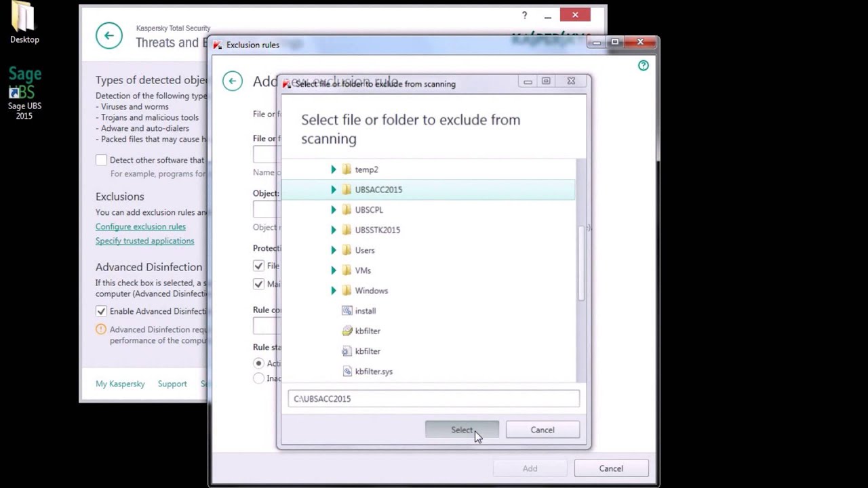Select the temp2 folder row
Viewport: 868px width, 488px height.
(428, 169)
